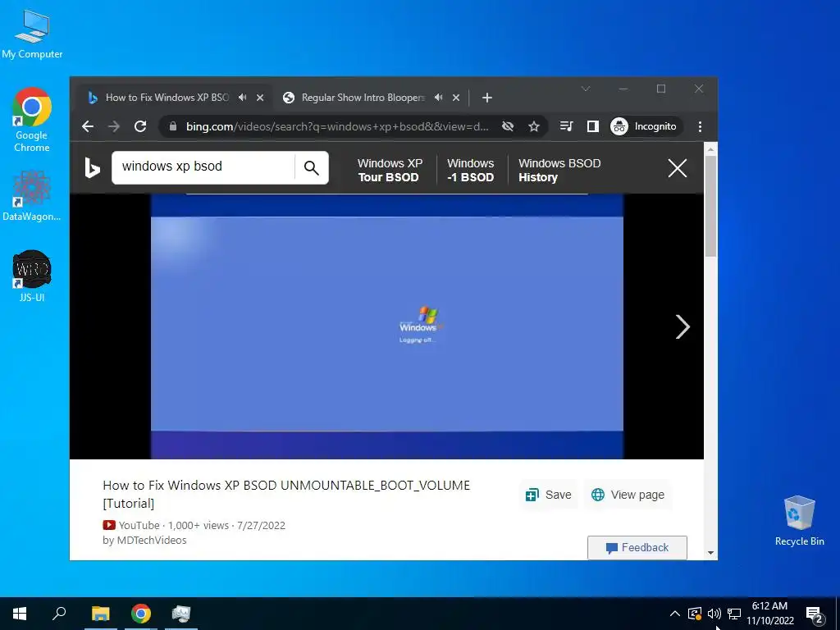The width and height of the screenshot is (840, 630).
Task: Click the bing.com address bar
Action: [337, 126]
